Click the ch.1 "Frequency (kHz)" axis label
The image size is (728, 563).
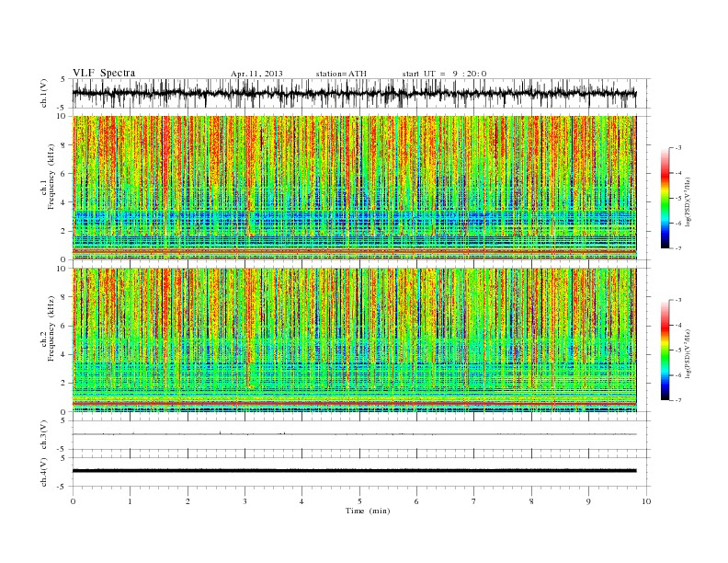pos(51,177)
